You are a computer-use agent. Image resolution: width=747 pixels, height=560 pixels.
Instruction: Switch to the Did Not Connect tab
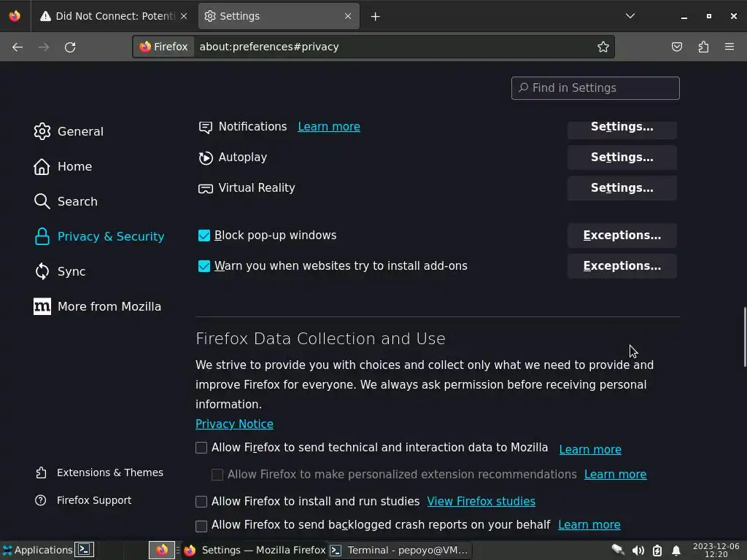109,16
